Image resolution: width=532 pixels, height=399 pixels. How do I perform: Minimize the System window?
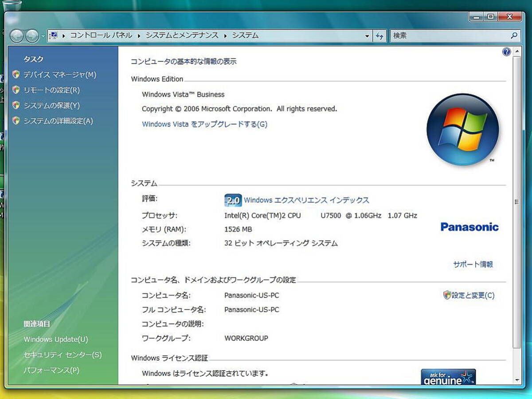click(476, 17)
